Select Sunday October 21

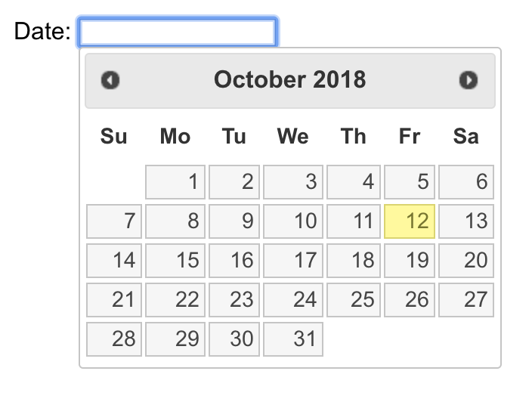[x=114, y=300]
